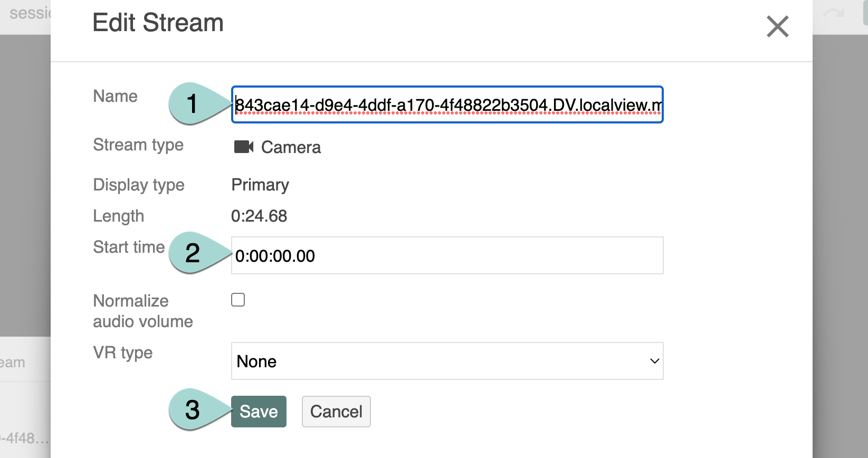Click the Normalize audio volume label
Viewport: 868px width, 458px height.
142,311
